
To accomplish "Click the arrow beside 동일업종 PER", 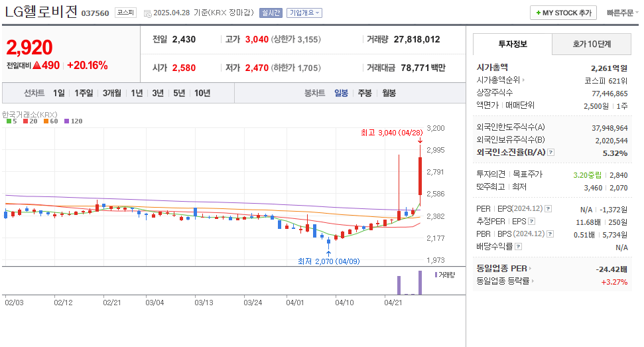I will (x=530, y=269).
